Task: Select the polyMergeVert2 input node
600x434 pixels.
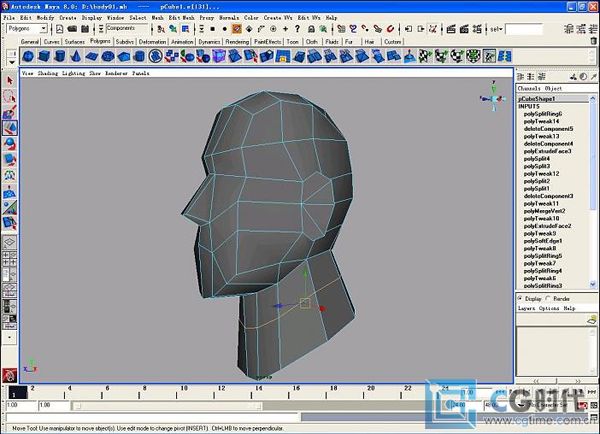Action: click(x=545, y=211)
